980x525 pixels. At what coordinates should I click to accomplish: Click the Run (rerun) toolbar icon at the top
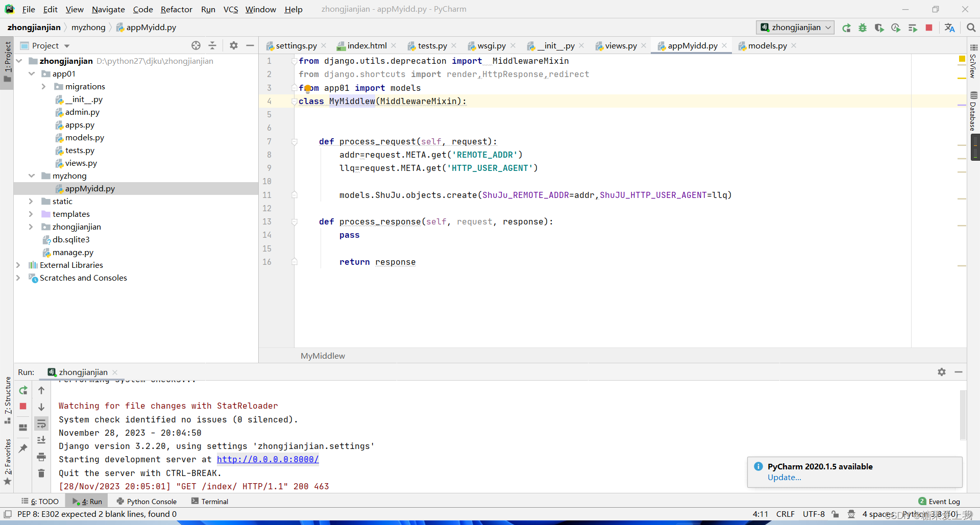(846, 28)
